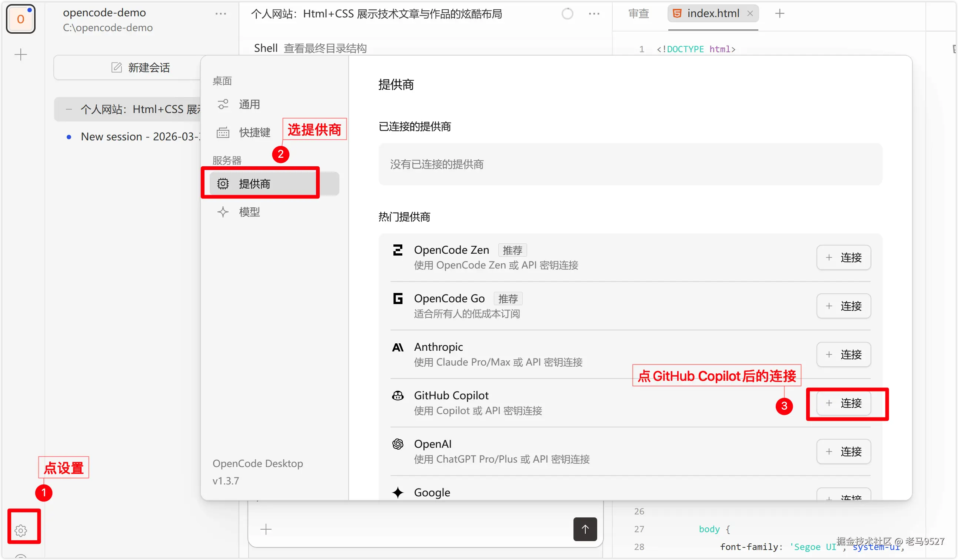Click the send arrow button in prompt box
The image size is (958, 560).
click(585, 529)
